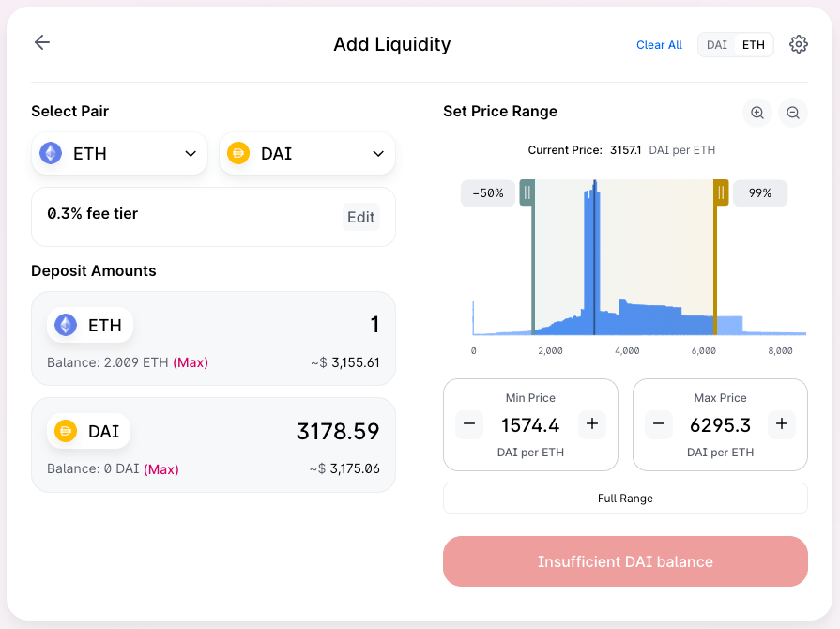This screenshot has height=629, width=840.
Task: Zoom out on the price chart
Action: pyautogui.click(x=793, y=113)
